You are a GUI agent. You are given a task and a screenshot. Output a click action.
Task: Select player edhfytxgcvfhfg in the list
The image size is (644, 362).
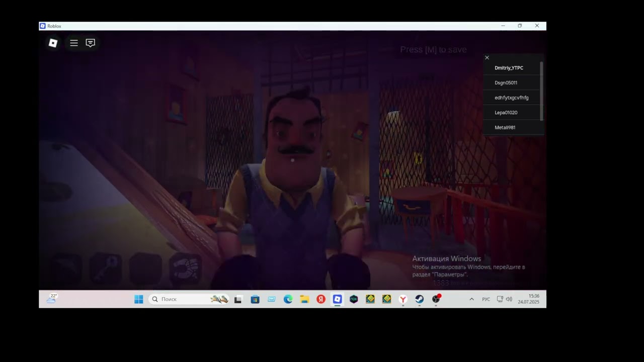click(x=511, y=98)
